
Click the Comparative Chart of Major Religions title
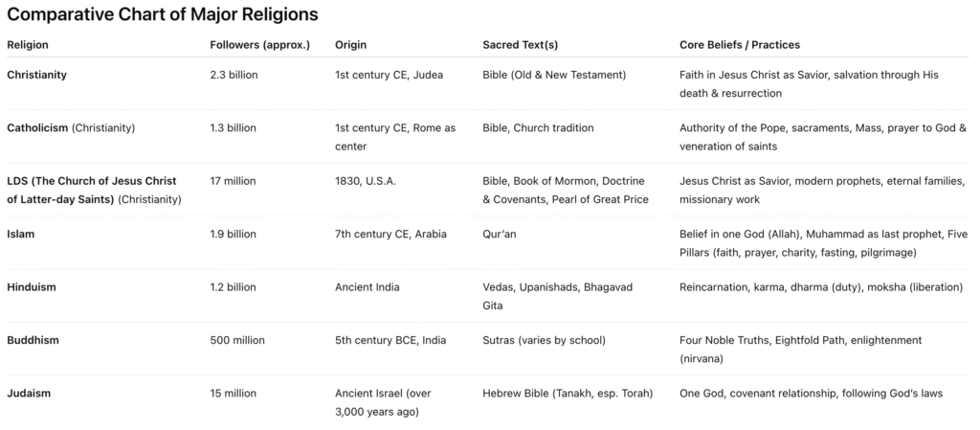(x=163, y=14)
